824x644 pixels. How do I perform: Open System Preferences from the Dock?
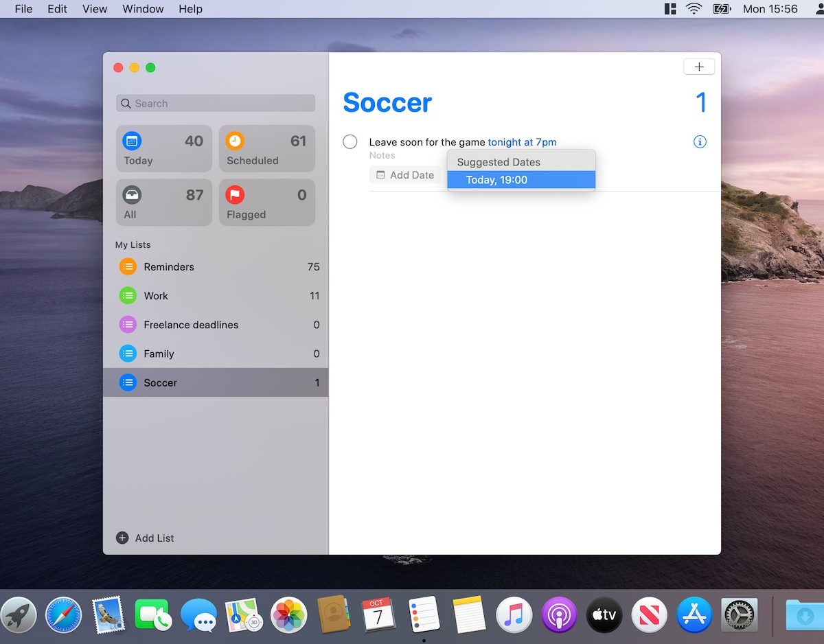click(x=740, y=614)
